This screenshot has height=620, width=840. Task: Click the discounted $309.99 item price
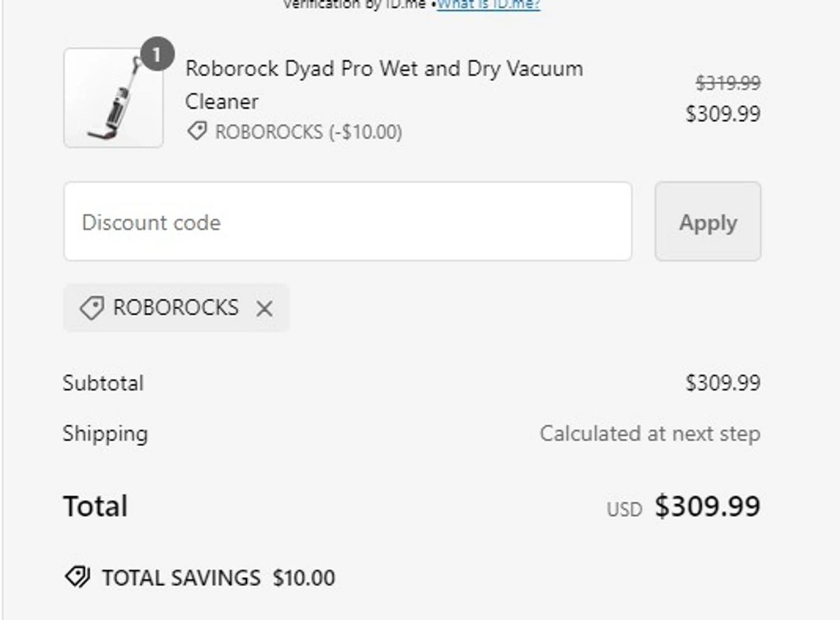(x=723, y=114)
